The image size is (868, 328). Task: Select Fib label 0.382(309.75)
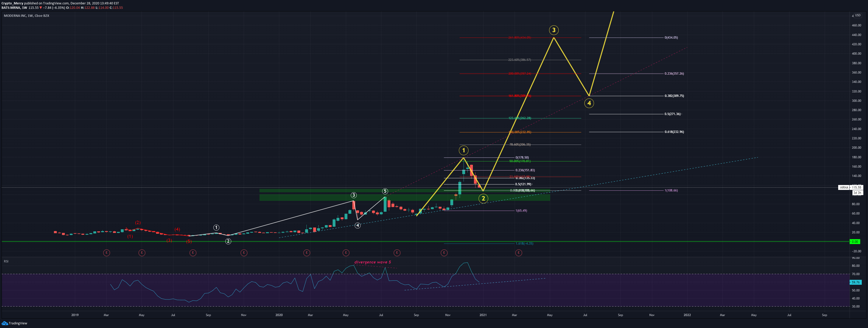pos(674,96)
